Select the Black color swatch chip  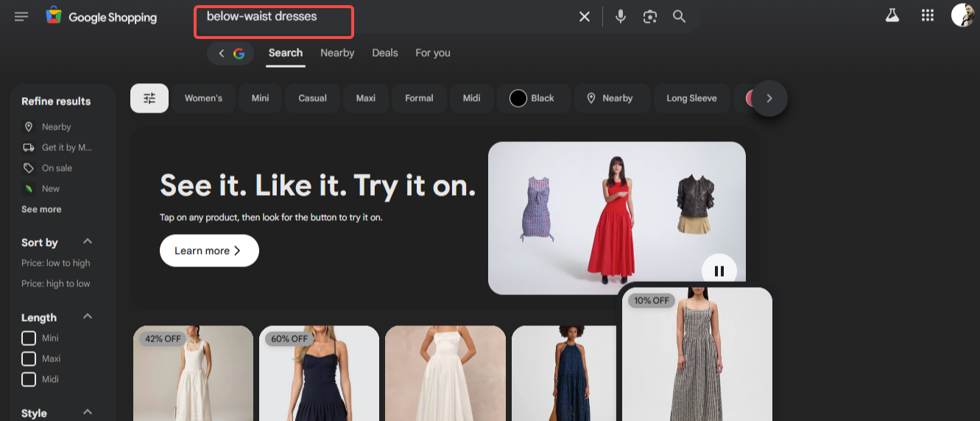tap(532, 98)
